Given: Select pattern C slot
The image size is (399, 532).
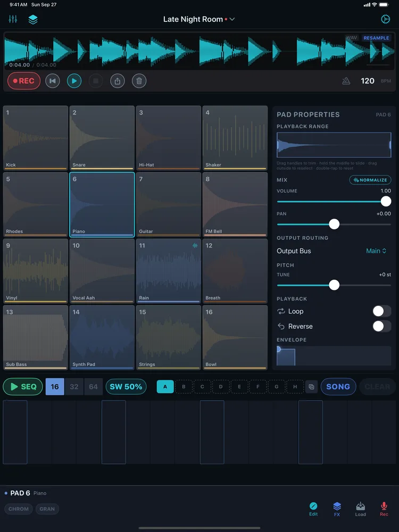Looking at the screenshot, I should (202, 386).
